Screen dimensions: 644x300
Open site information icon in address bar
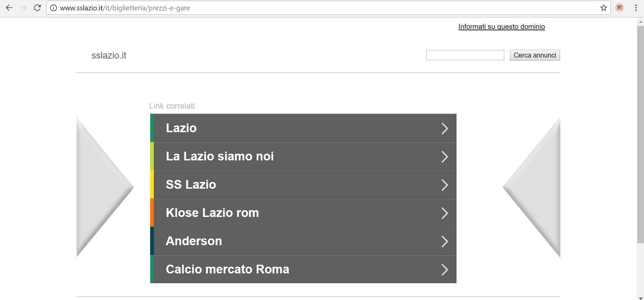(x=53, y=8)
